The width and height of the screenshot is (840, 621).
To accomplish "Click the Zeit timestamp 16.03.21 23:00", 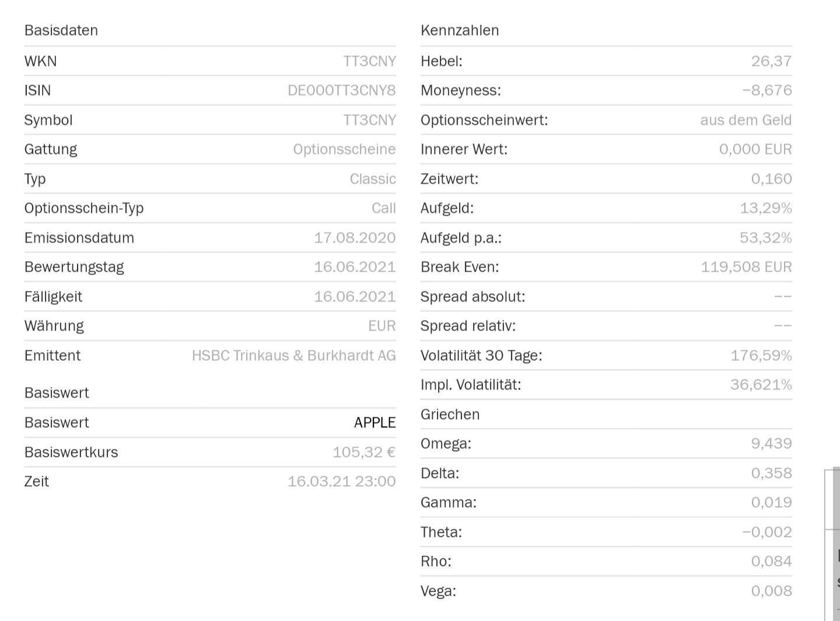I will click(341, 482).
